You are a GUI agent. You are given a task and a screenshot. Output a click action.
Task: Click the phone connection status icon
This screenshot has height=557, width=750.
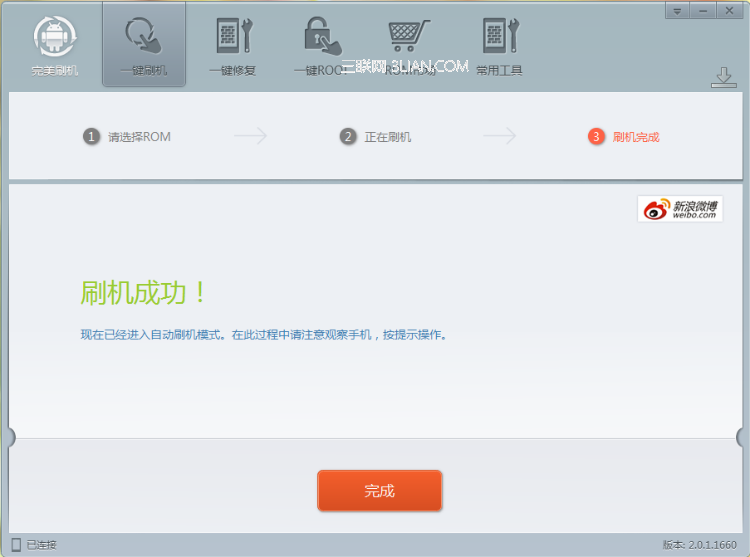point(16,545)
